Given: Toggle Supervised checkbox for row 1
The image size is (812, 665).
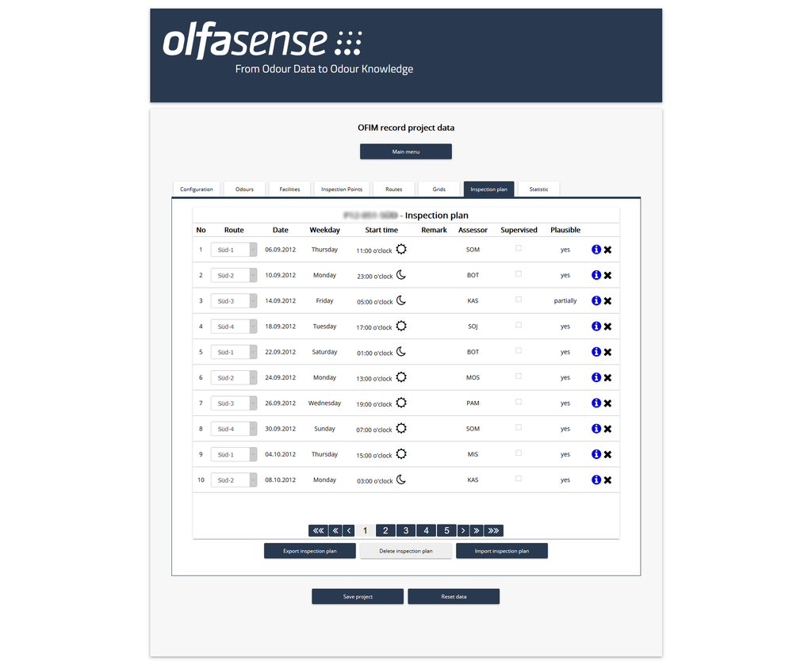Looking at the screenshot, I should (x=519, y=249).
